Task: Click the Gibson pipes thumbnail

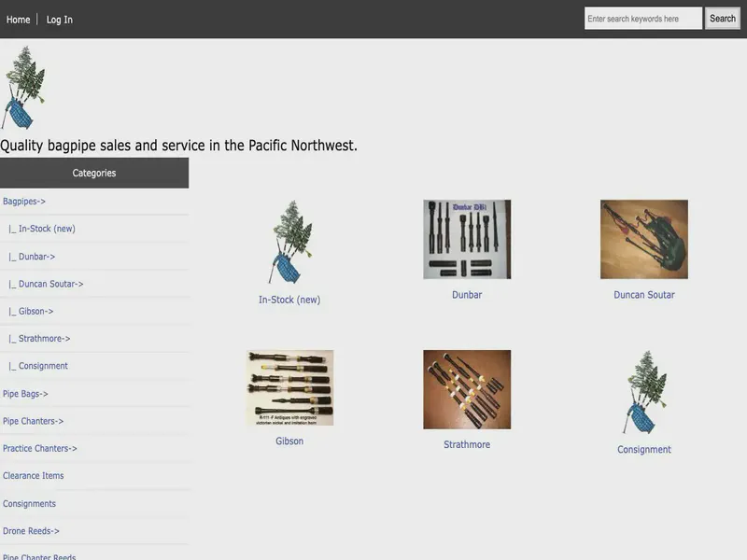Action: [289, 387]
